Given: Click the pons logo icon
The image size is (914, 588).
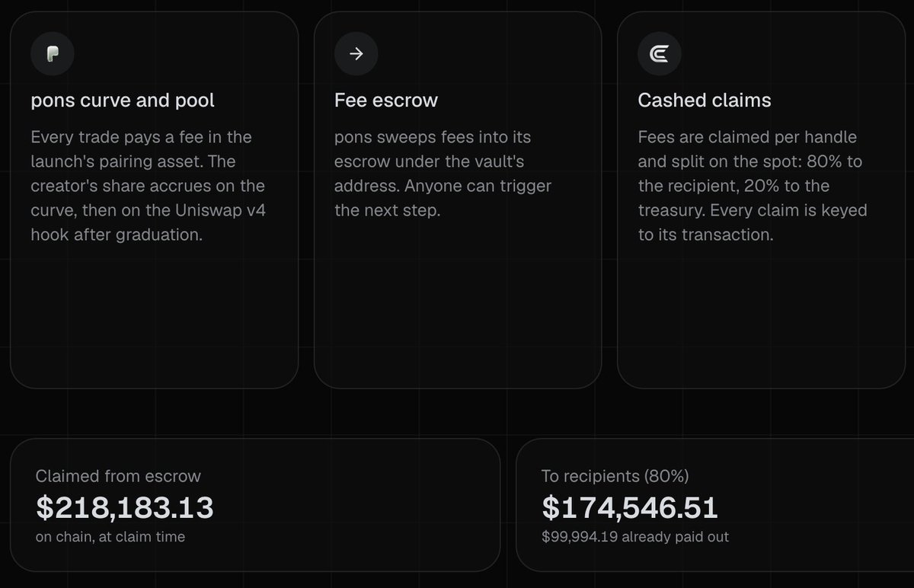Looking at the screenshot, I should click(x=52, y=54).
